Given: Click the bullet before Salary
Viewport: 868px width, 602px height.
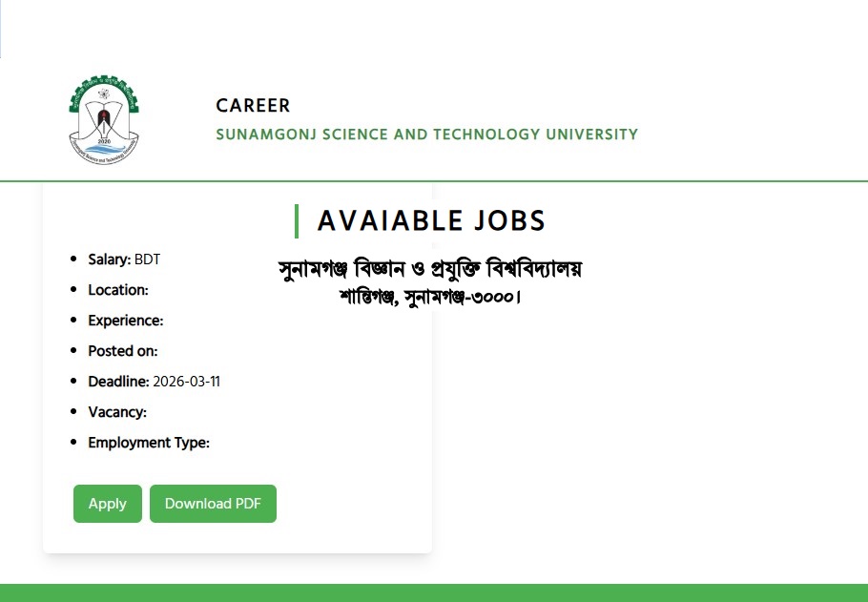Looking at the screenshot, I should pos(74,259).
